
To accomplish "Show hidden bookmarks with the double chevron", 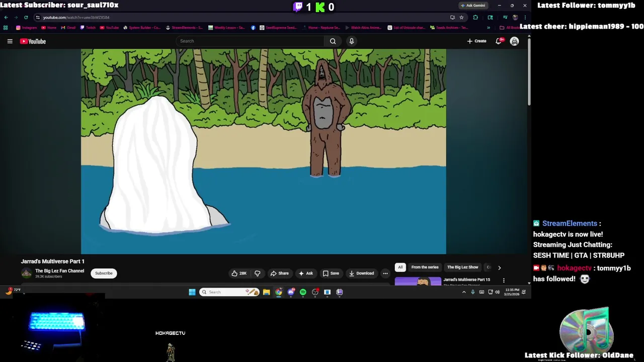I will point(488,28).
